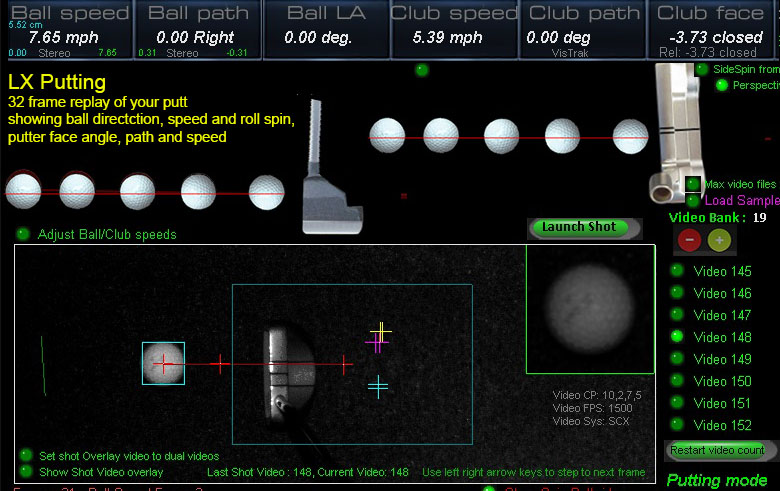Click the zoomed ball thumbnail in video
Image resolution: width=780 pixels, height=491 pixels.
[590, 308]
